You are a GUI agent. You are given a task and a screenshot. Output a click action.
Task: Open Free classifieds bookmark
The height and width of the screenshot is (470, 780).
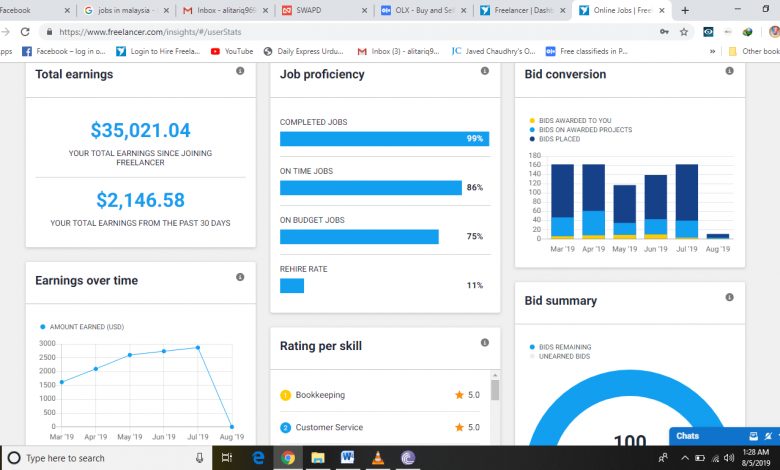point(587,51)
